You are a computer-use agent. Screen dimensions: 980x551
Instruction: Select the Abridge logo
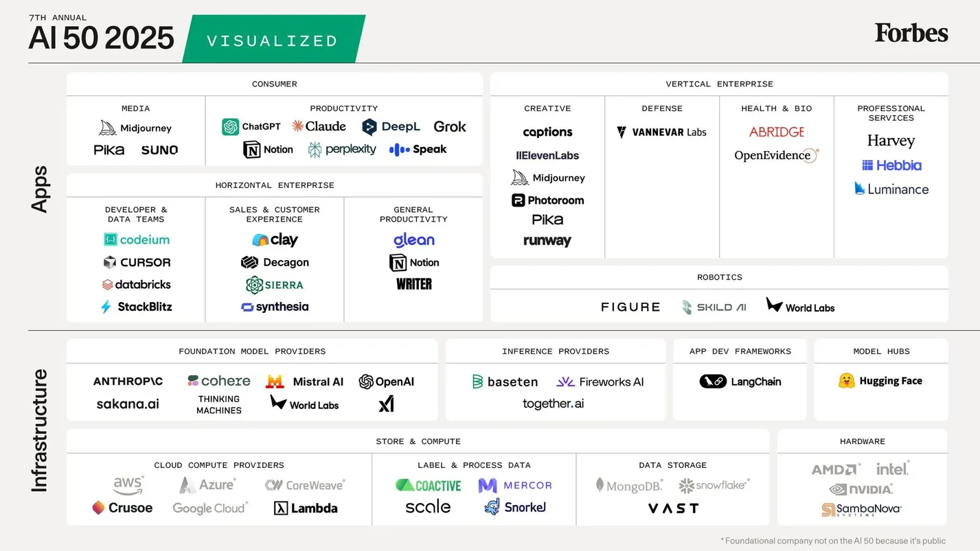pos(777,132)
